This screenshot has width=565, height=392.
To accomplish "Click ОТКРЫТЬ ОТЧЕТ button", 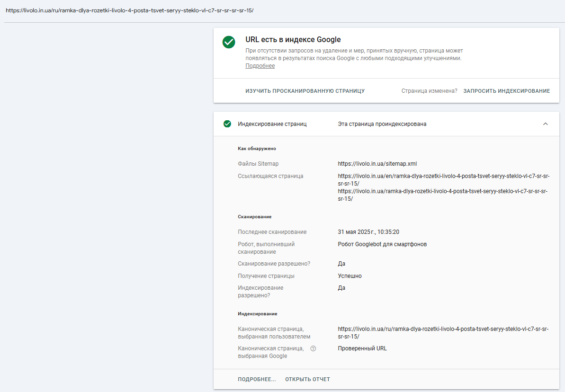I will (307, 379).
